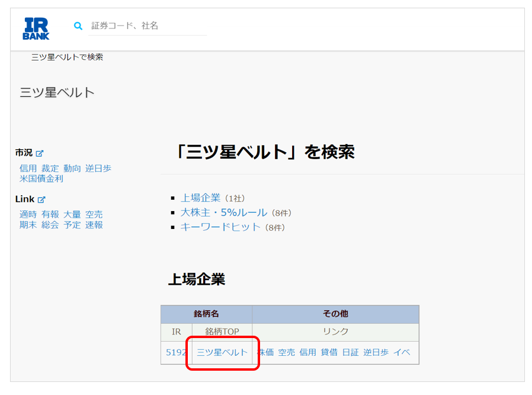
Task: Focus the 証券コード、社名 search field
Action: 148,26
